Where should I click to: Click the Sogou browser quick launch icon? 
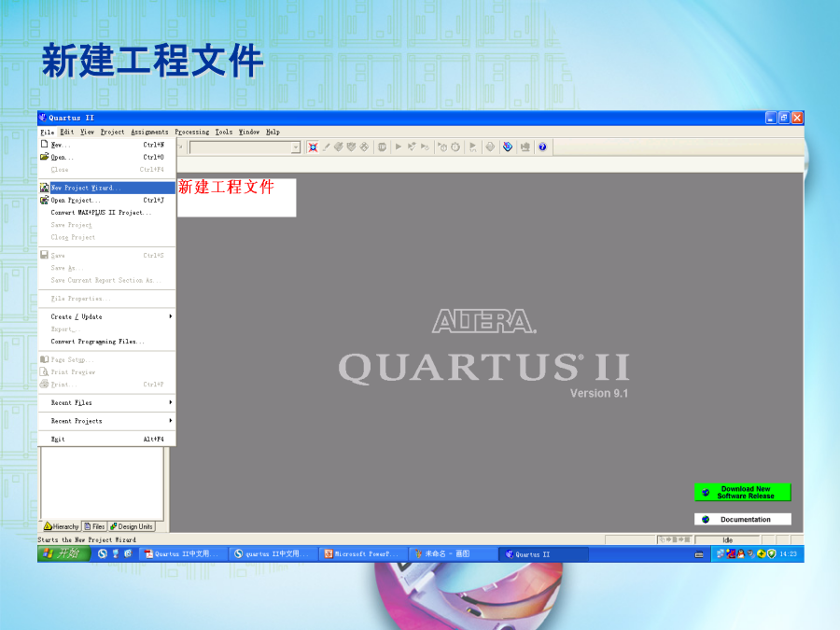(x=103, y=553)
